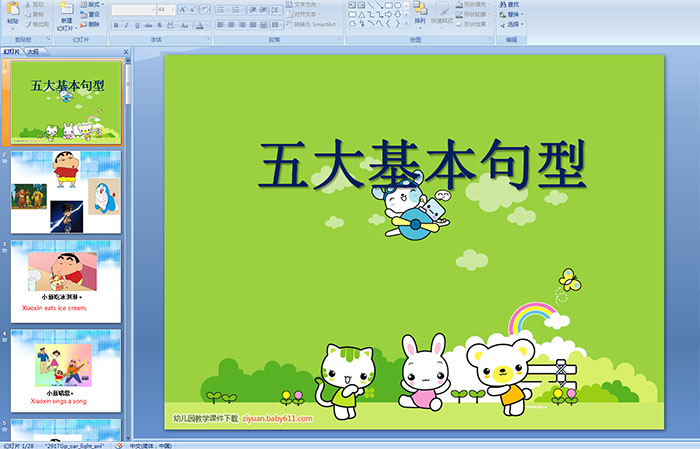
Task: Click the title text 五大基本句型 on slide
Action: (422, 164)
